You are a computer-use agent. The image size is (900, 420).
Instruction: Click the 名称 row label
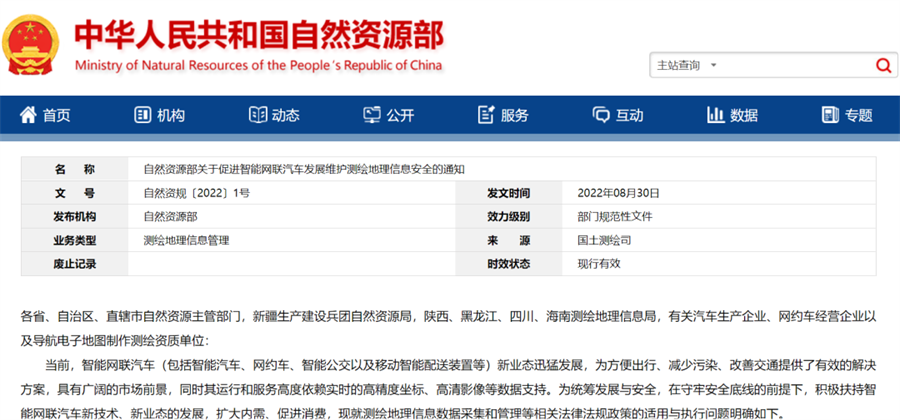[75, 169]
